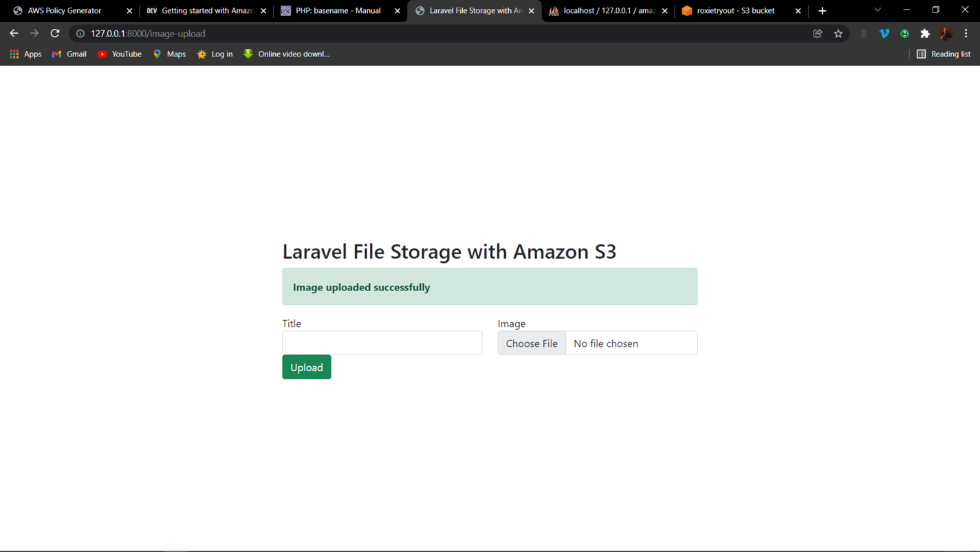Open the YouTube bookmark
The image size is (980, 552).
(120, 54)
